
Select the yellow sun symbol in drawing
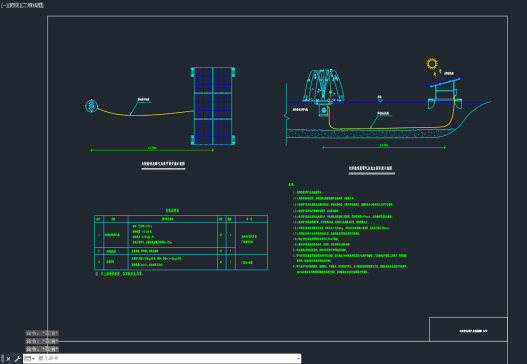click(432, 64)
